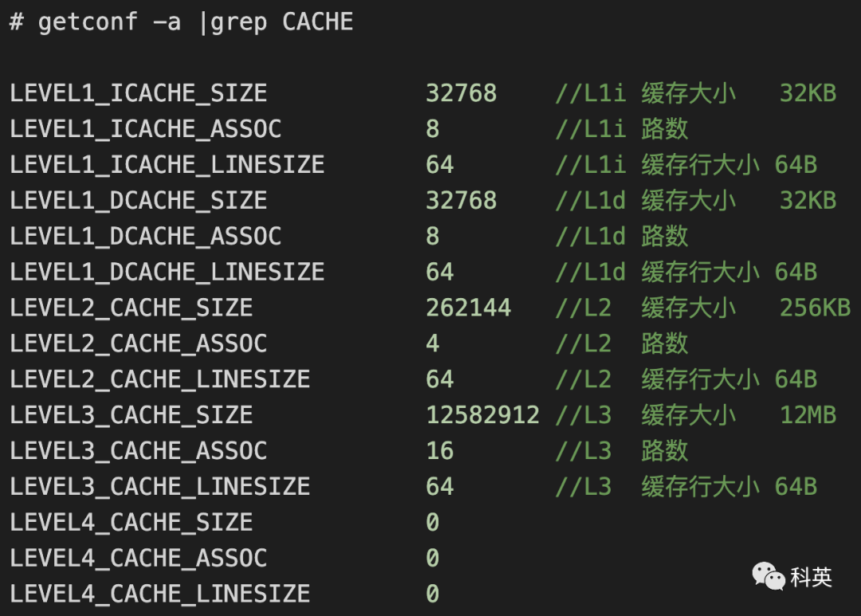
Task: Click the getconf -a grep CACHE command
Action: point(181,22)
